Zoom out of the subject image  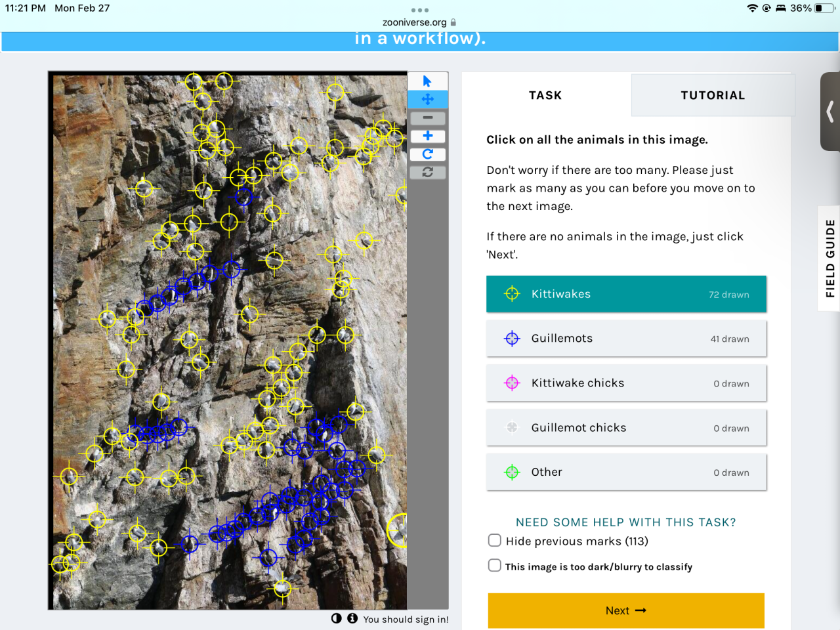pyautogui.click(x=427, y=118)
